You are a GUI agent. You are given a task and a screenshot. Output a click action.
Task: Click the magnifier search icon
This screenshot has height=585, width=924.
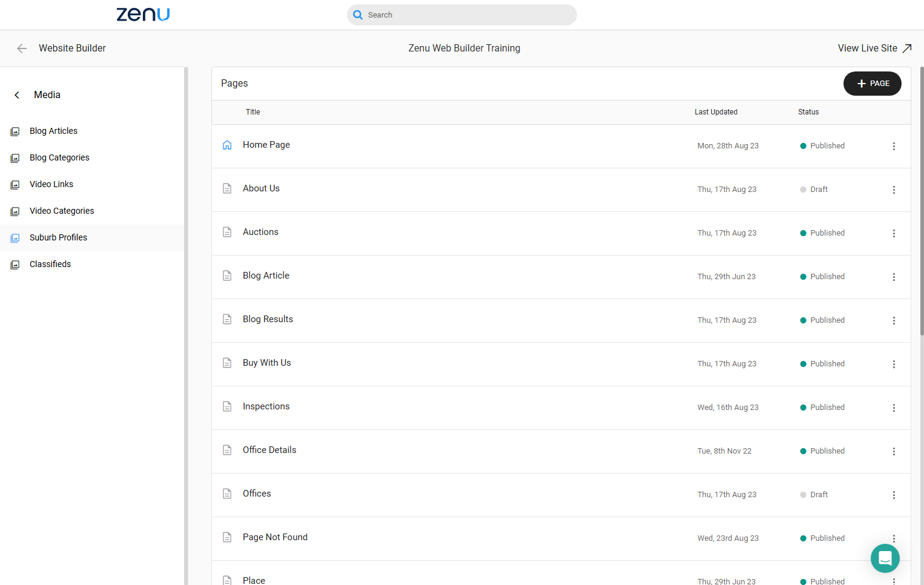tap(358, 15)
